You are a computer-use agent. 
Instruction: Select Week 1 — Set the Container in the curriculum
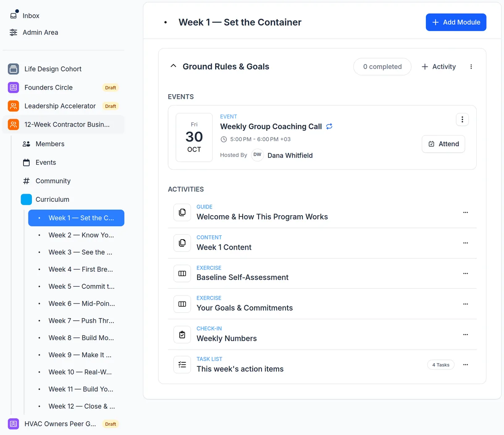(x=76, y=218)
